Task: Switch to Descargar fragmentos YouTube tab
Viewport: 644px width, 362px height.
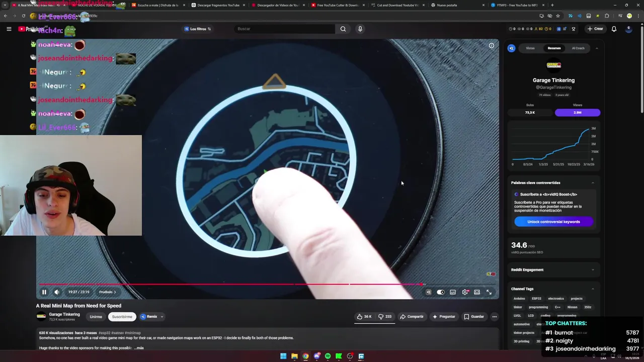Action: tap(218, 5)
